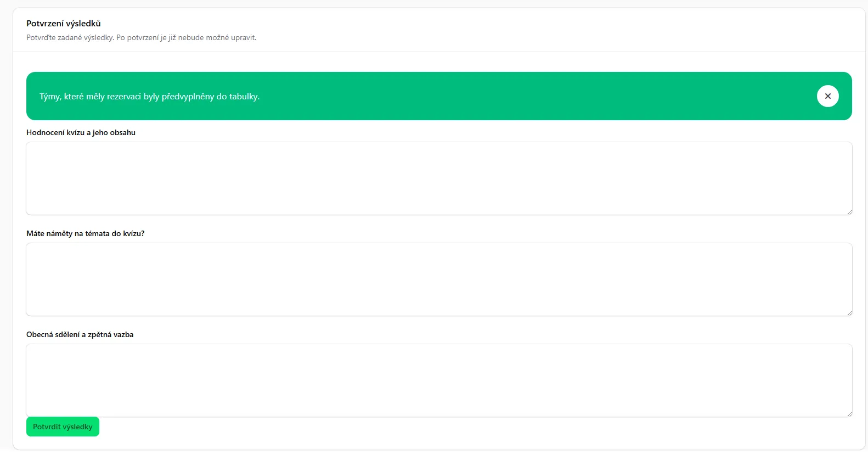Click resize handle of Máte náměty textarea

[849, 312]
